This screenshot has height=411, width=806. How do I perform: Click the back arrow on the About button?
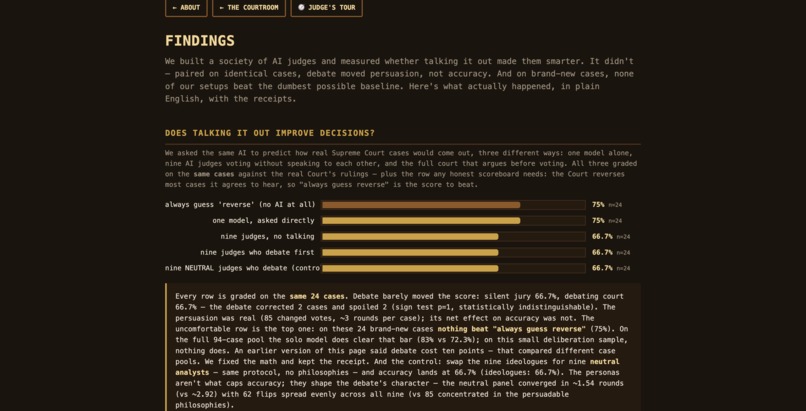(175, 8)
